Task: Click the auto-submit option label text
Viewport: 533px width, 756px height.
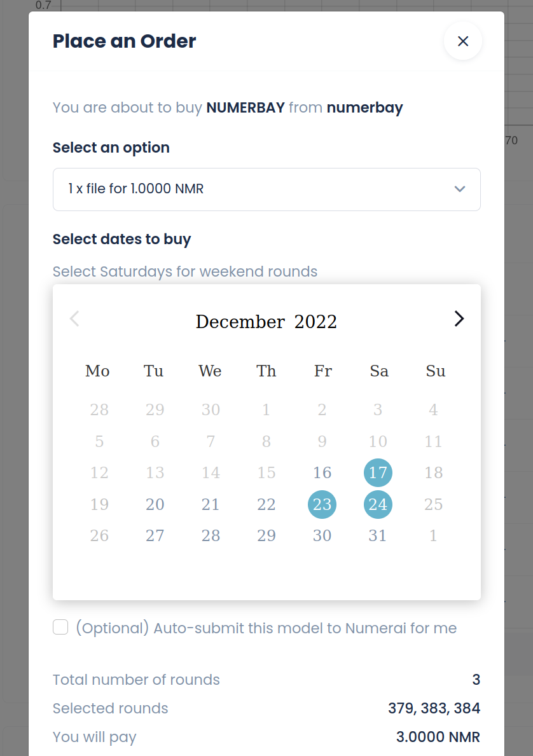Action: (x=266, y=628)
